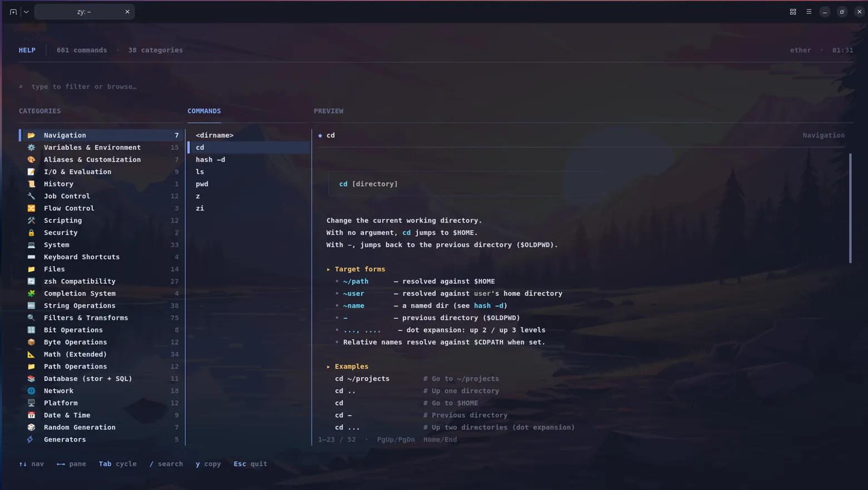Switch to the PREVIEW pane header
The image size is (868, 490).
point(328,111)
